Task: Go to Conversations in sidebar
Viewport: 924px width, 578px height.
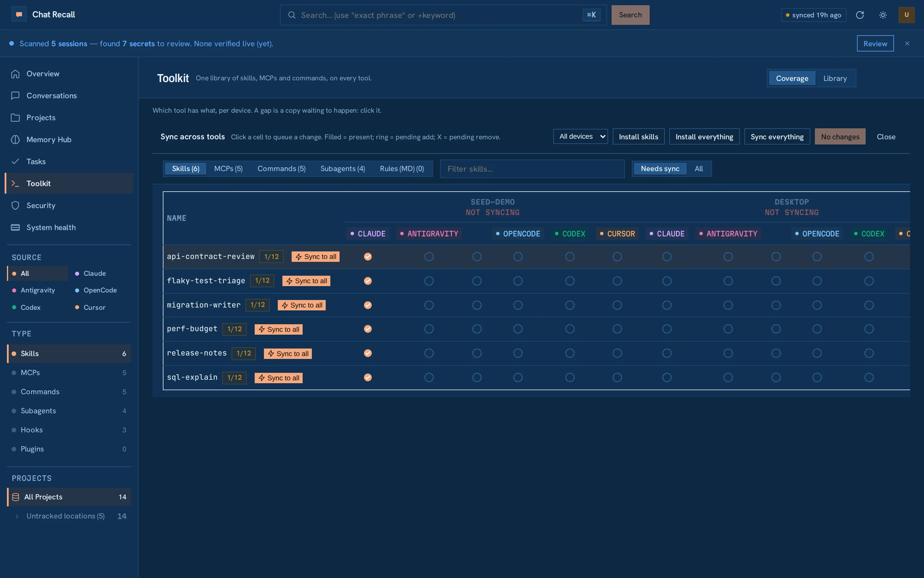Action: tap(69, 96)
